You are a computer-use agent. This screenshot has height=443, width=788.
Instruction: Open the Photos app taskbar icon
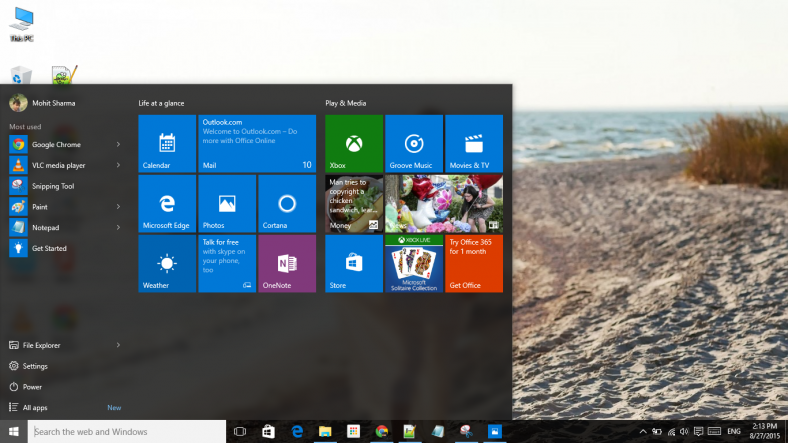[x=495, y=431]
